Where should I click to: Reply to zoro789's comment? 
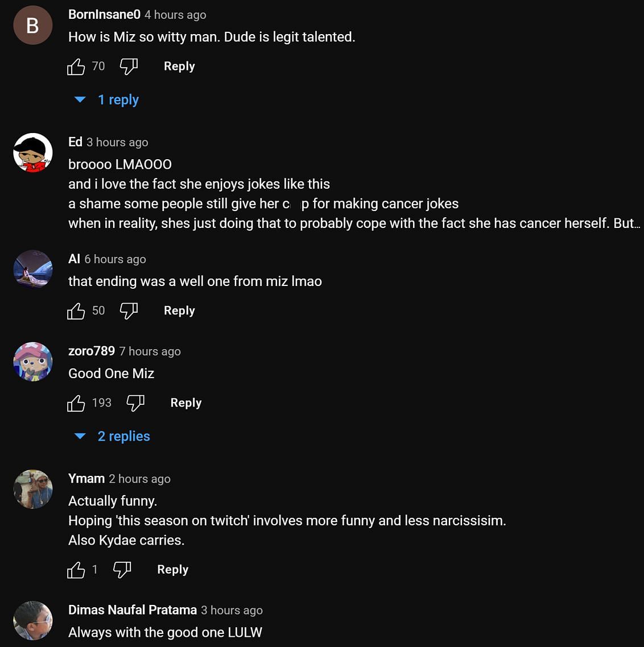click(186, 403)
